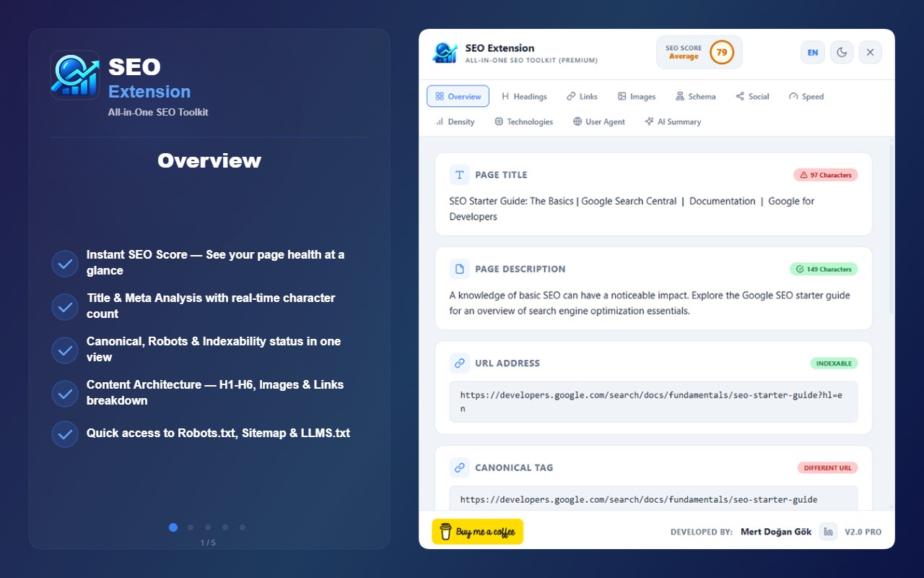Switch to the Density tab
Image resolution: width=924 pixels, height=578 pixels.
pos(455,121)
